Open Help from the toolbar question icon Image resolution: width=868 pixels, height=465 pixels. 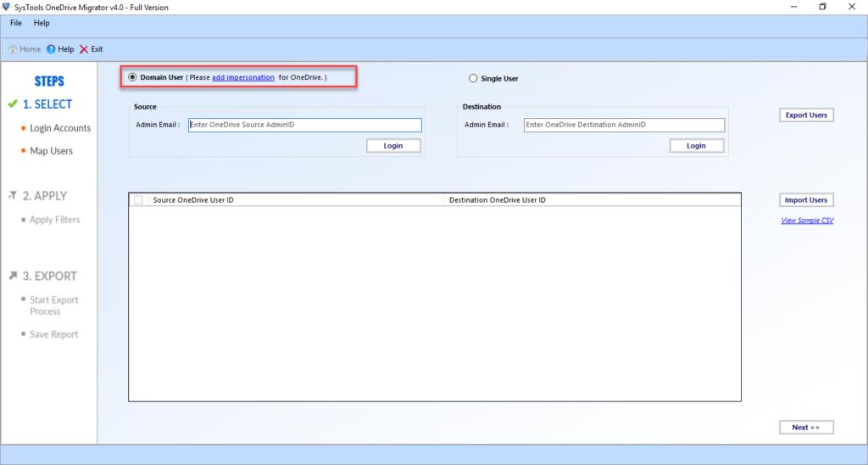51,49
